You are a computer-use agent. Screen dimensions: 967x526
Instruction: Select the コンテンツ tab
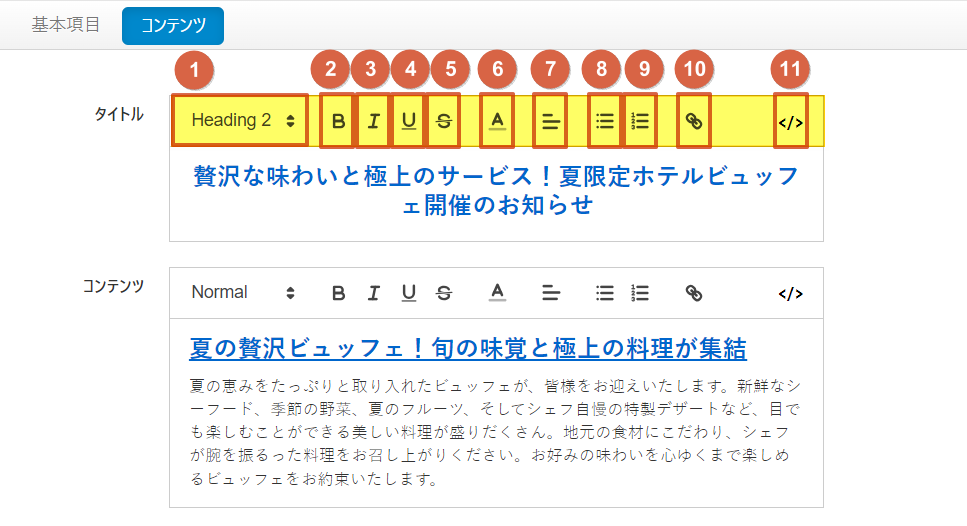click(x=173, y=26)
